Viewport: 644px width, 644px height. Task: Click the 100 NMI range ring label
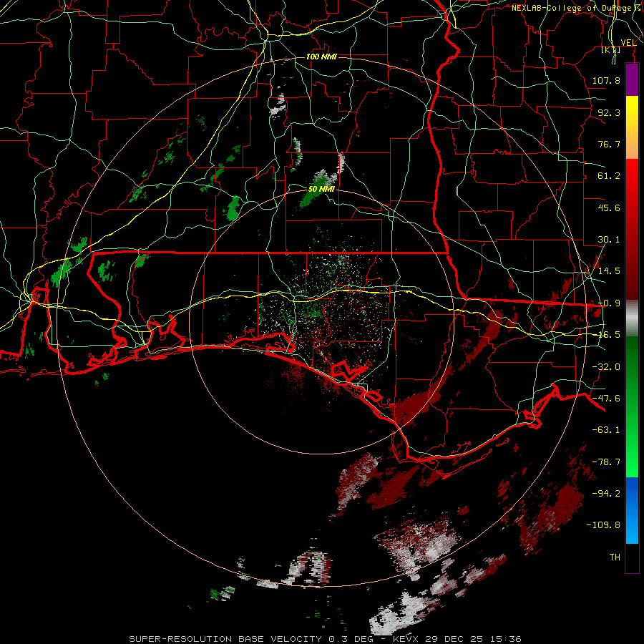(321, 57)
